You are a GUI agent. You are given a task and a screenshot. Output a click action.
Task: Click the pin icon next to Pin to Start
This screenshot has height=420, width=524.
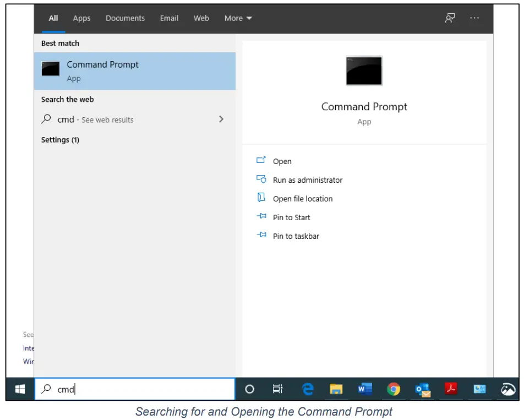pyautogui.click(x=261, y=216)
